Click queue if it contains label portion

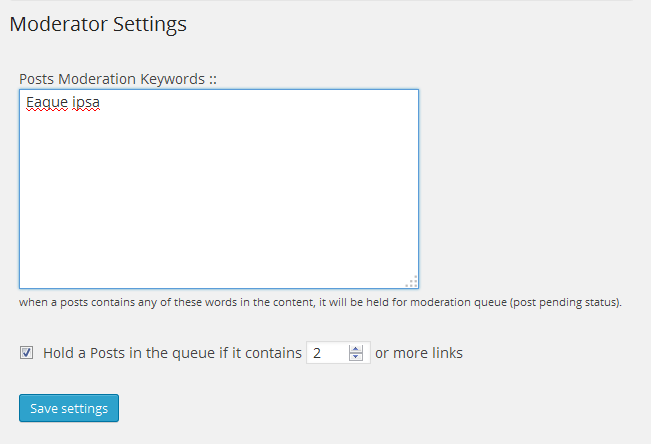[x=237, y=353]
